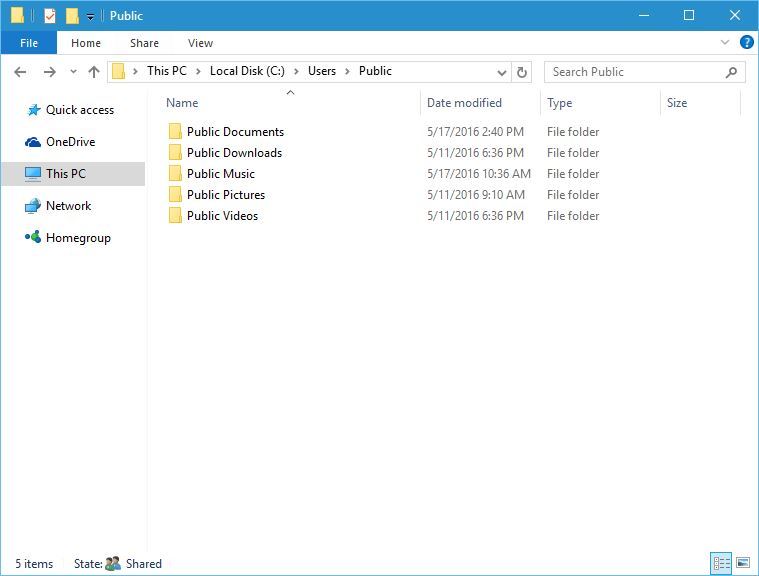Click the date 5/11/2016 9:10 AM

point(476,195)
